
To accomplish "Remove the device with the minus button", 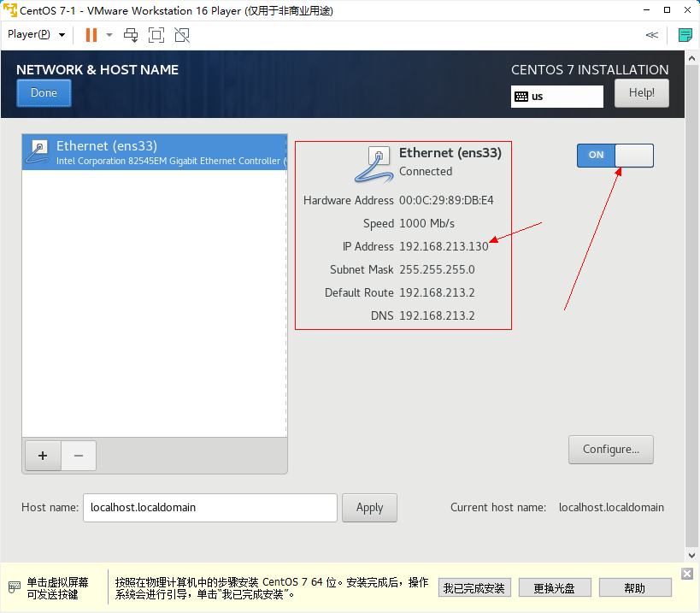I will click(x=79, y=456).
